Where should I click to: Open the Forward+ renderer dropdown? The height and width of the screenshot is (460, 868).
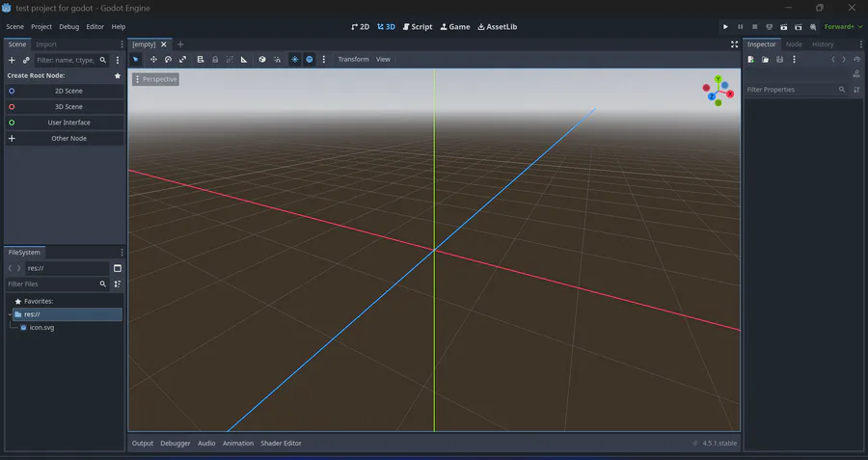(843, 27)
